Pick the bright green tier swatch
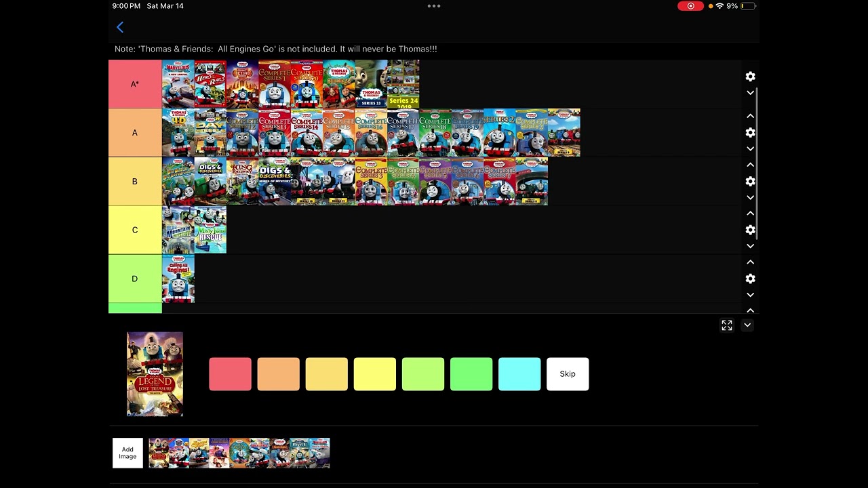Screen dimensions: 868x488 coord(471,374)
